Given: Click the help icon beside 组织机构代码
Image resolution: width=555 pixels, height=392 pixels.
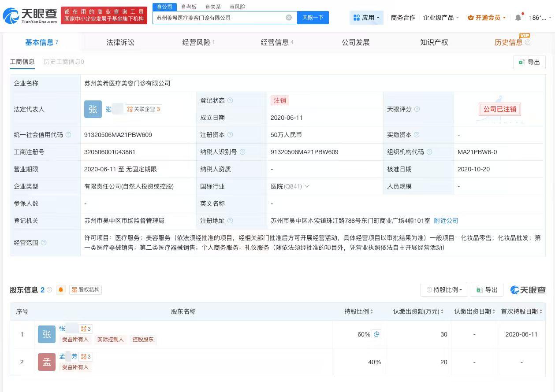Looking at the screenshot, I should 429,152.
